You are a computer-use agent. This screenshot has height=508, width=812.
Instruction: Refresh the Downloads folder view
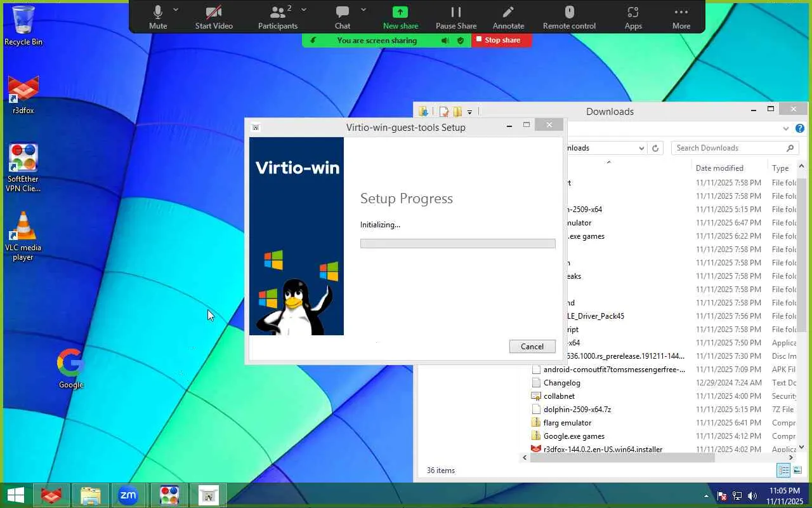pos(655,148)
